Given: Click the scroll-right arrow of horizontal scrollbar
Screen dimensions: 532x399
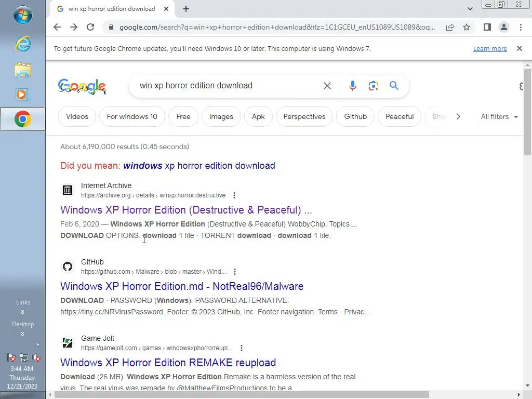Looking at the screenshot, I should (x=519, y=395).
